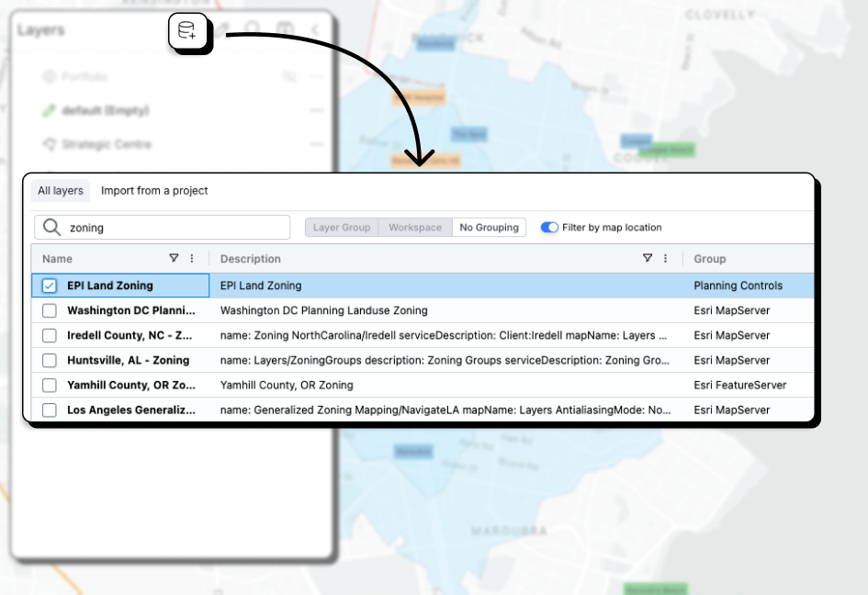Open the Import from a project tab
This screenshot has width=868, height=595.
(154, 191)
